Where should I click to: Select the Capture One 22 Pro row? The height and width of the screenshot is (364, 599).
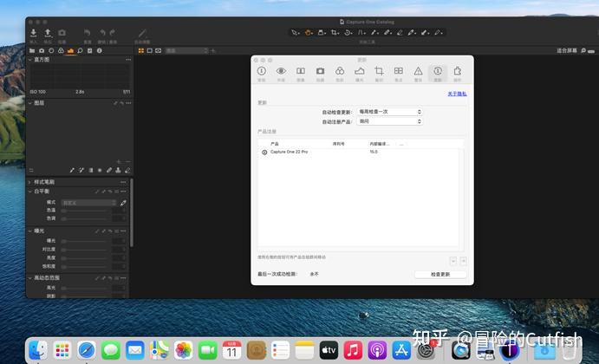[359, 152]
